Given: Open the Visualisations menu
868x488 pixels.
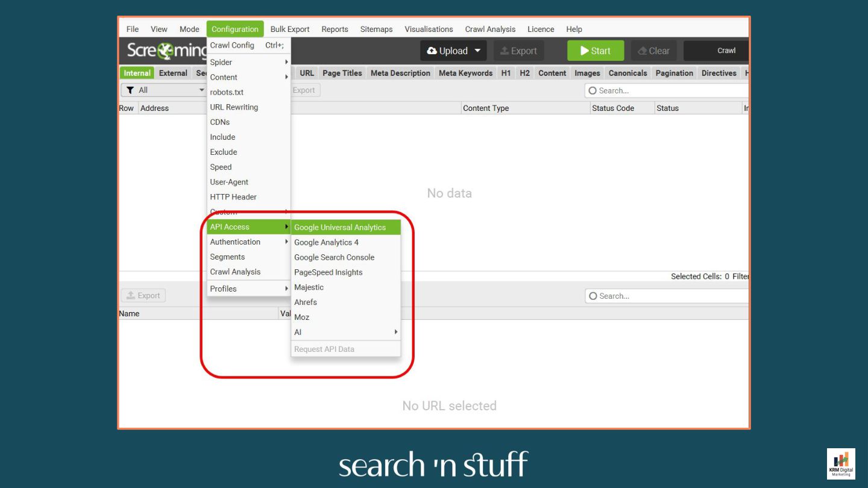Looking at the screenshot, I should pyautogui.click(x=429, y=29).
